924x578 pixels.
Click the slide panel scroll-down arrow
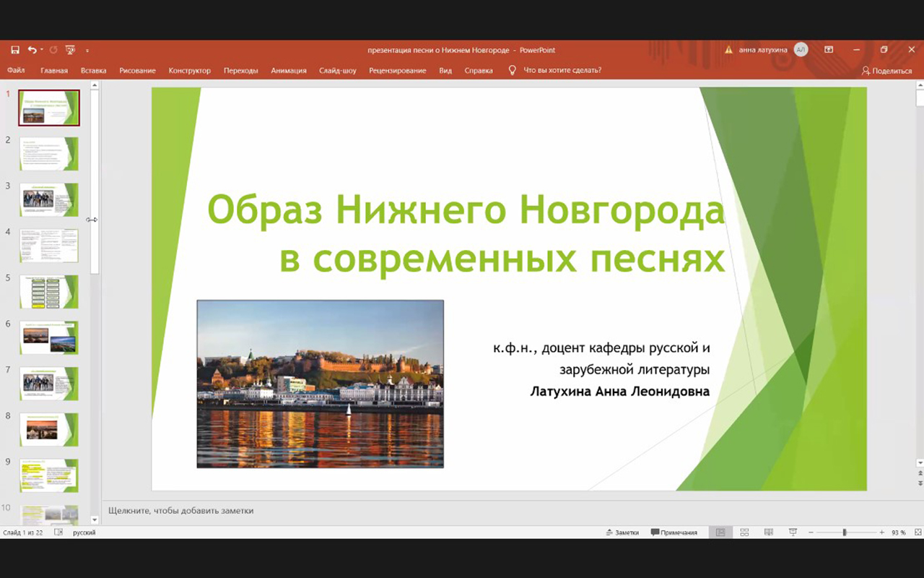point(95,519)
